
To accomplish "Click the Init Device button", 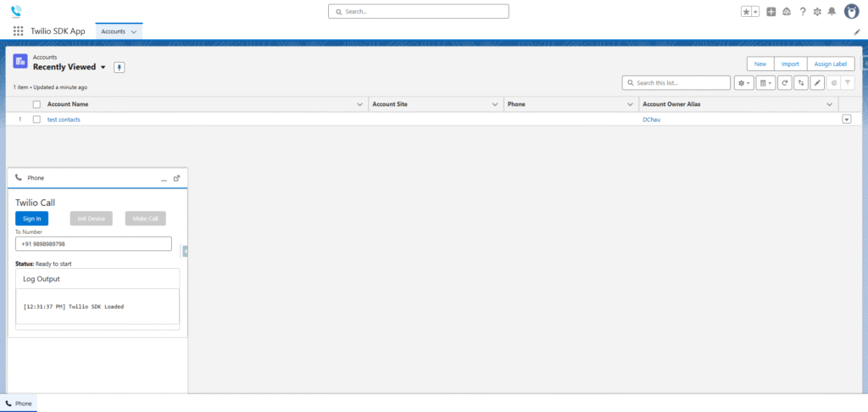I will coord(92,219).
